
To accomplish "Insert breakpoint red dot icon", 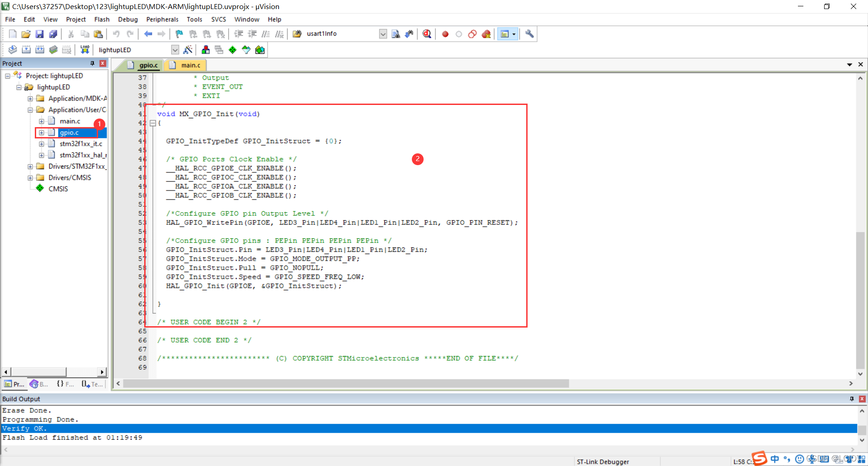I will point(445,34).
